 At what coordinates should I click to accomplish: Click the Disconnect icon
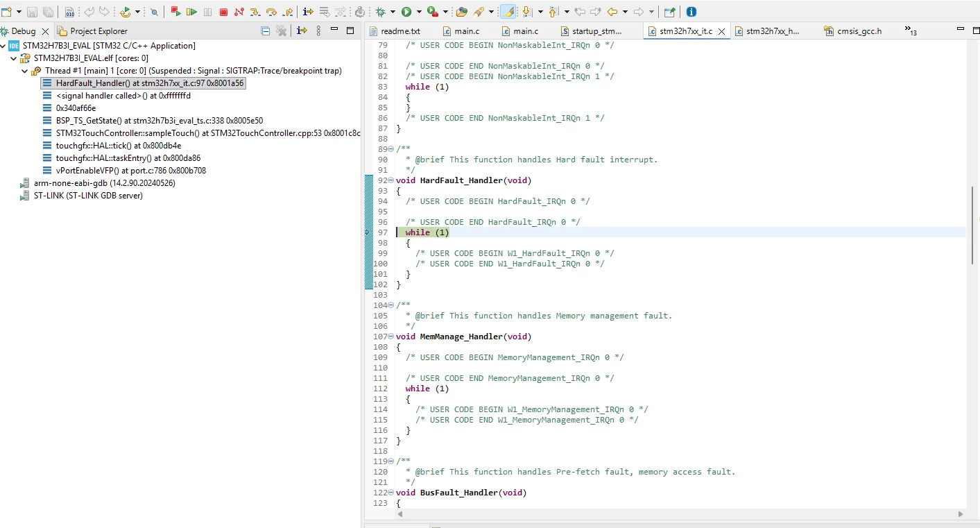click(239, 12)
